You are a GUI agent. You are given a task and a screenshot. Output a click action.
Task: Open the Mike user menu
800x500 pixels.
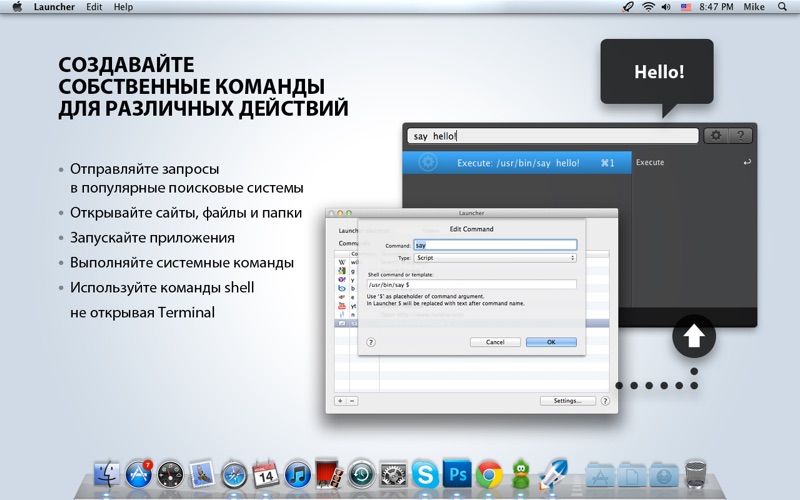pos(754,7)
